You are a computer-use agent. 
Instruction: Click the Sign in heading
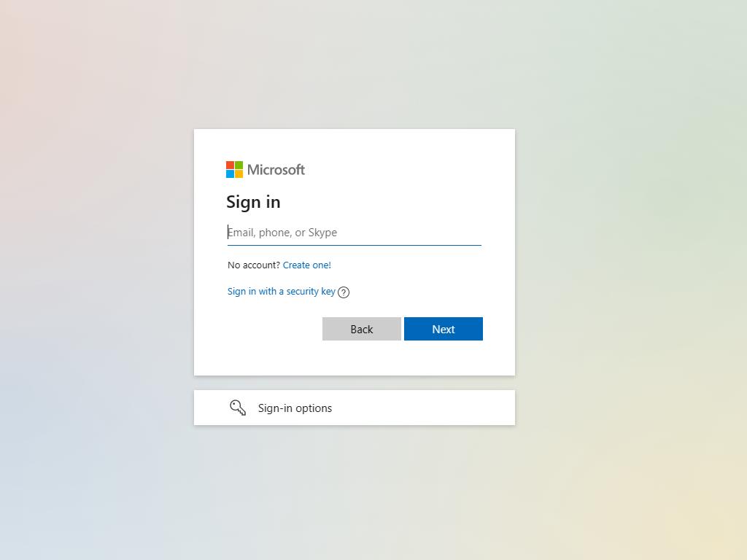[x=253, y=202]
